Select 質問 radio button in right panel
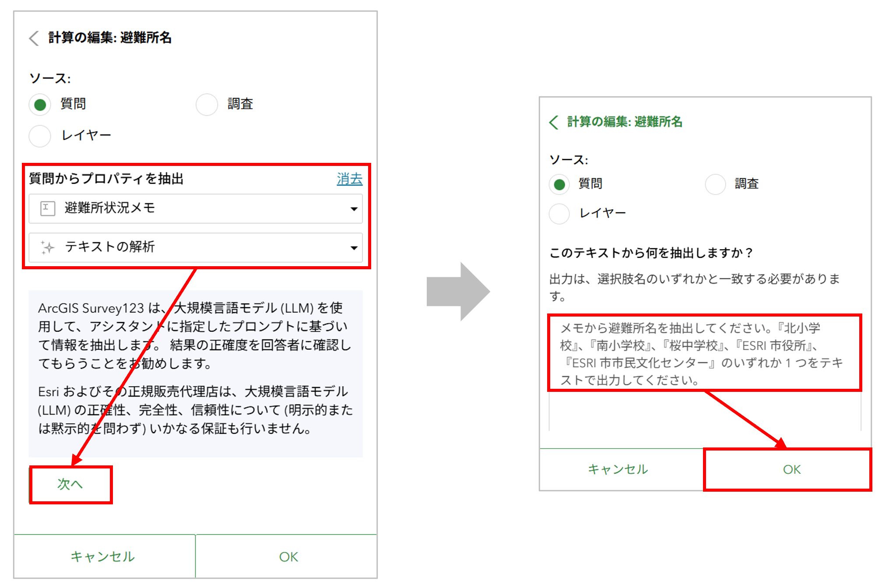Screen dimensions: 889x588 (559, 184)
